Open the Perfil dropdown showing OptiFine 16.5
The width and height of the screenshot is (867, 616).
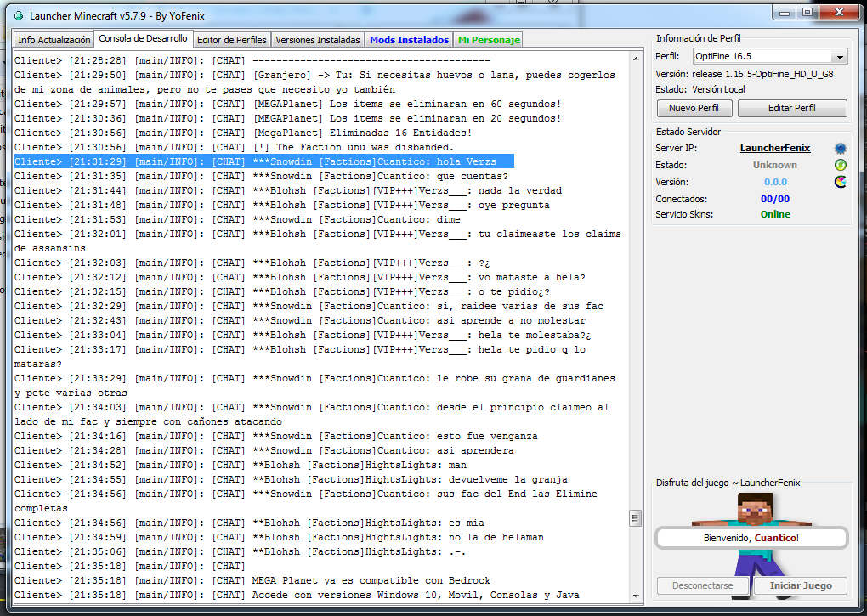click(x=768, y=57)
